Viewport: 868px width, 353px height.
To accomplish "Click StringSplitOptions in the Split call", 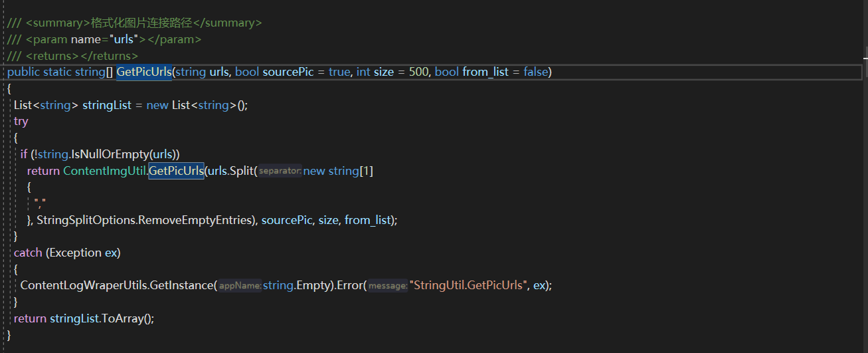I will pos(86,220).
